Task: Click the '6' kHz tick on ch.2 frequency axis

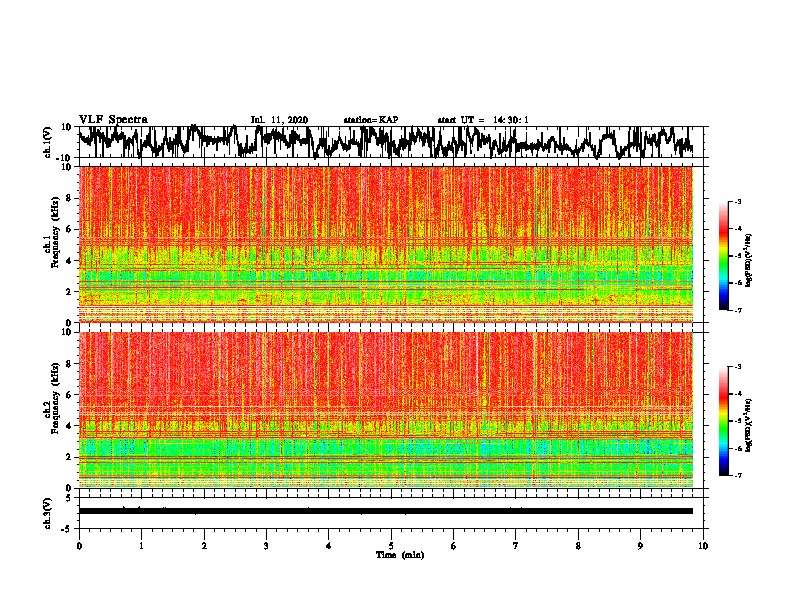Action: [69, 395]
